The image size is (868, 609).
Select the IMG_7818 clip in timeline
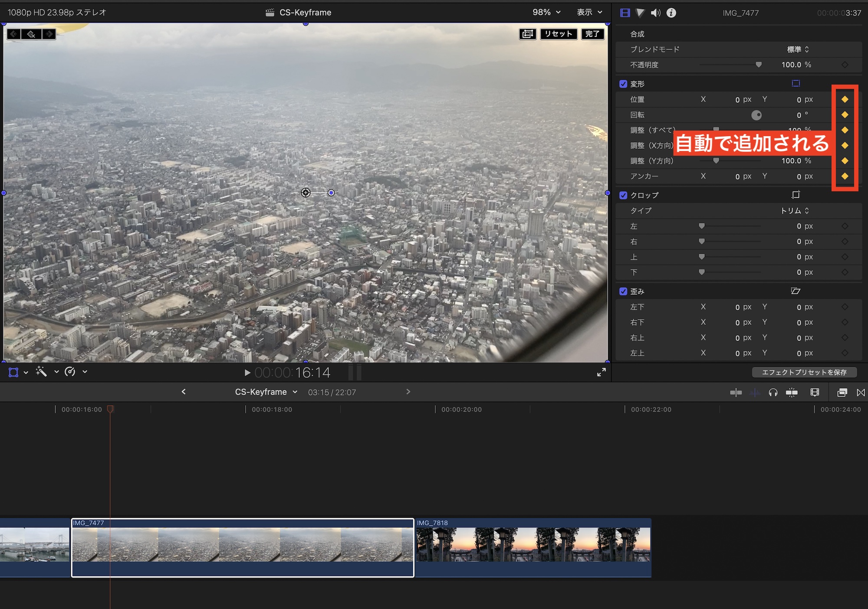[x=533, y=547]
